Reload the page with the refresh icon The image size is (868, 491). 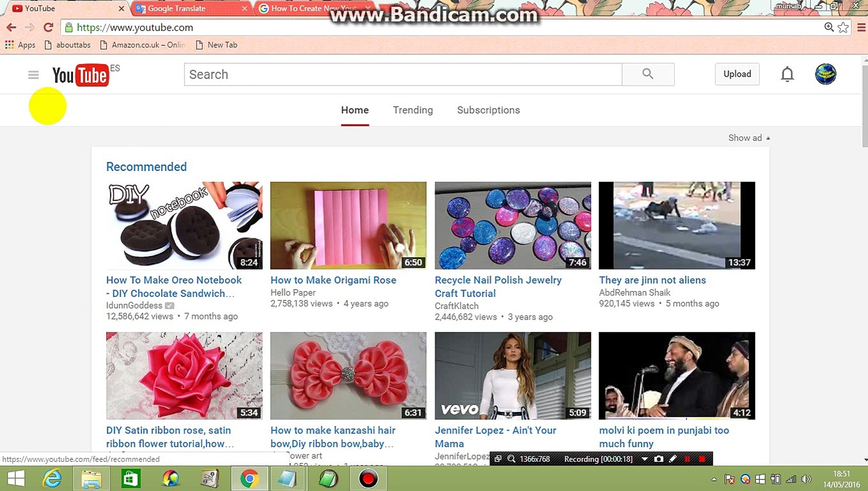[48, 27]
